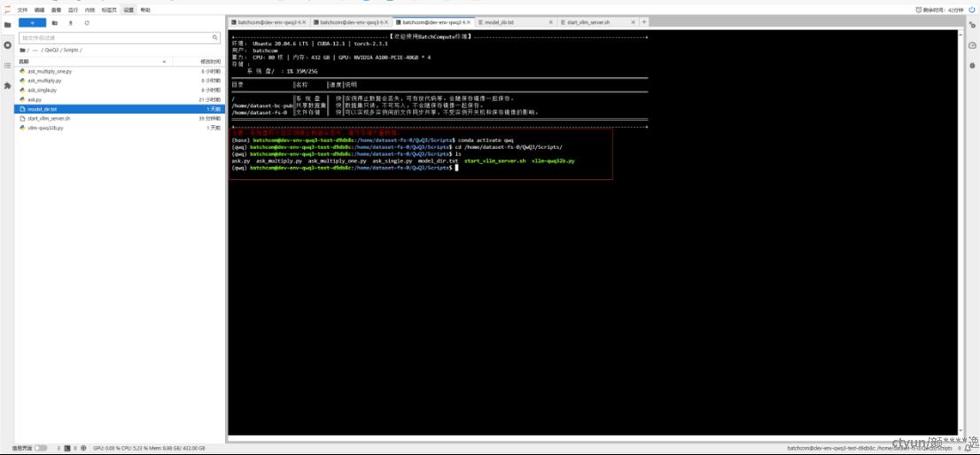
Task: Open the 帮助 (Help) menu
Action: (145, 10)
